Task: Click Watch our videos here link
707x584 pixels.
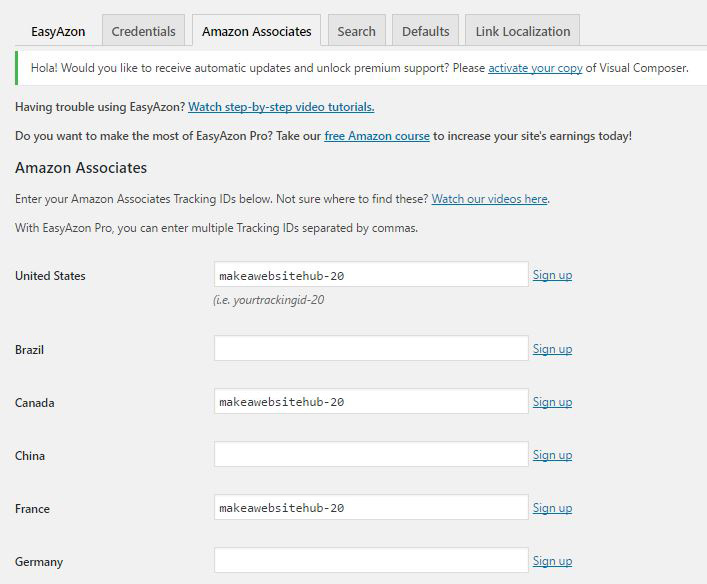Action: [490, 199]
